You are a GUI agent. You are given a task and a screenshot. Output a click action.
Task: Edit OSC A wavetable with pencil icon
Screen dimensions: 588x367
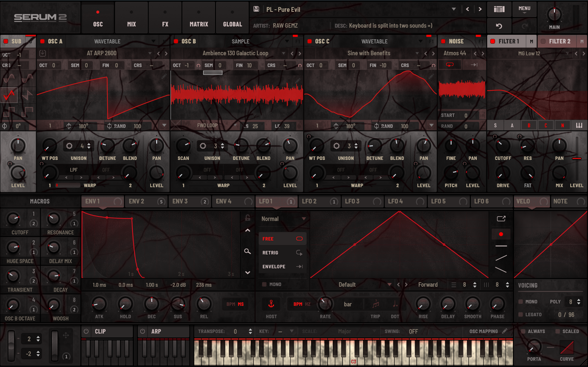[165, 76]
